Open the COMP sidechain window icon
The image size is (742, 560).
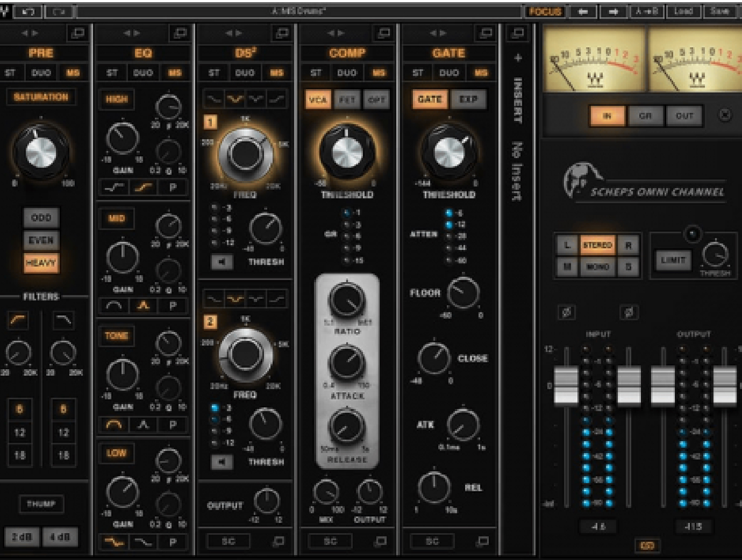point(381,541)
